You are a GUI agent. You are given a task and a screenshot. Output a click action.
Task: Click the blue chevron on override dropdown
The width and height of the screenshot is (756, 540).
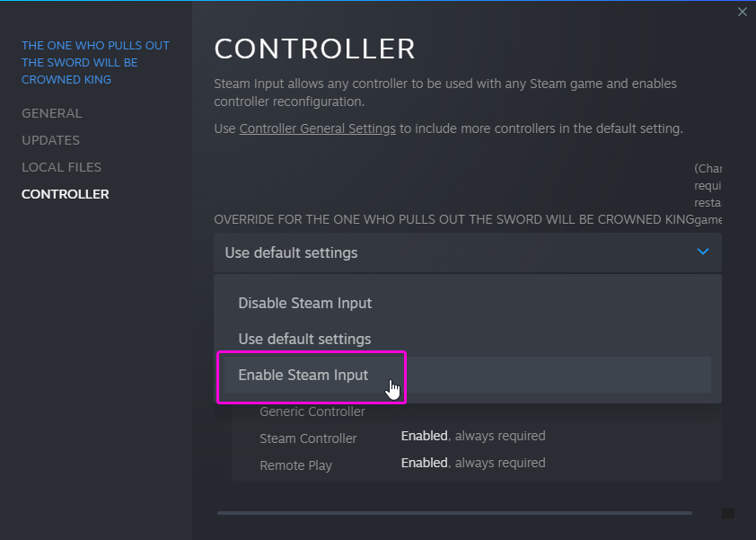703,252
